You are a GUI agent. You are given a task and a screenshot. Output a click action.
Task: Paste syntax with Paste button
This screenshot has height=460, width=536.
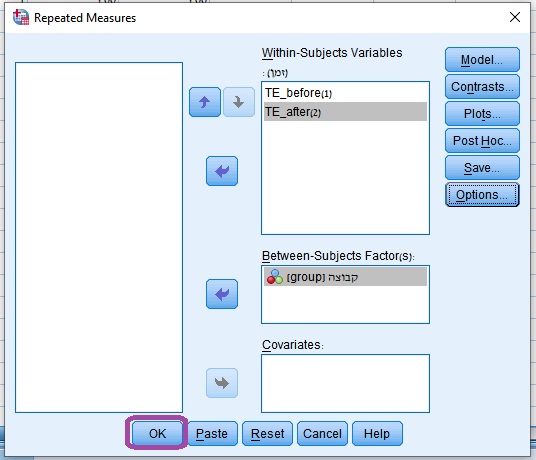[212, 433]
